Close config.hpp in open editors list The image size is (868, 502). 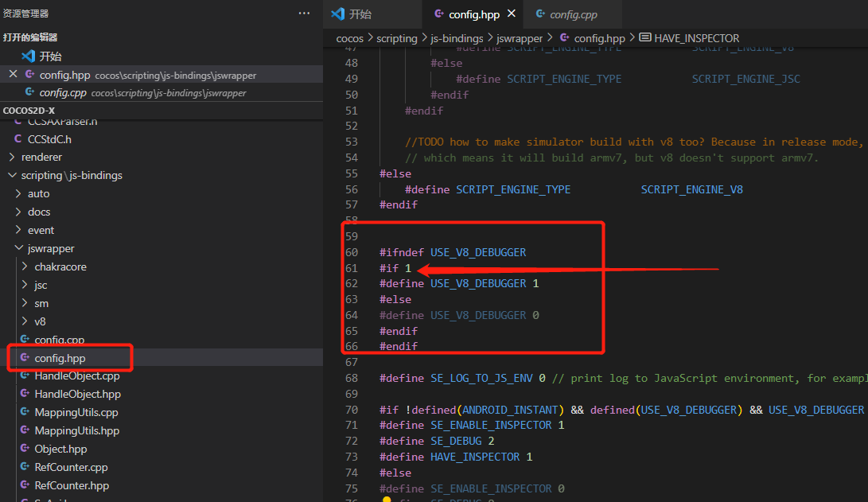point(14,74)
